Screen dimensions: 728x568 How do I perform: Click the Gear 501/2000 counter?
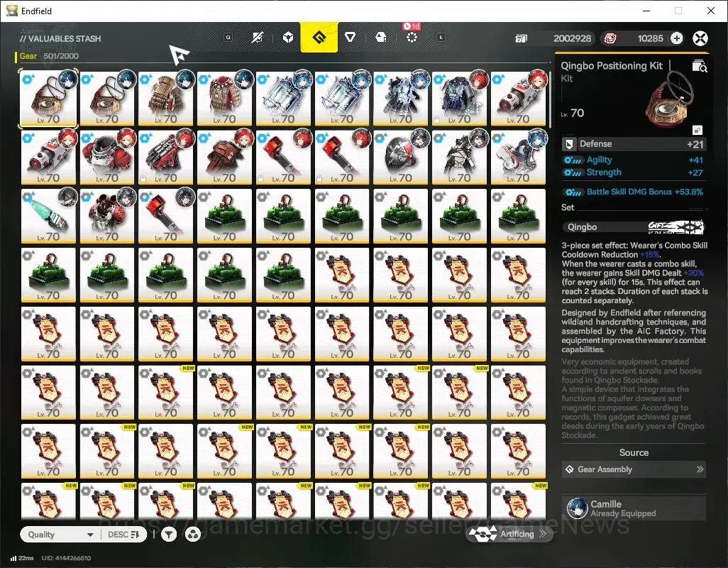(x=49, y=56)
